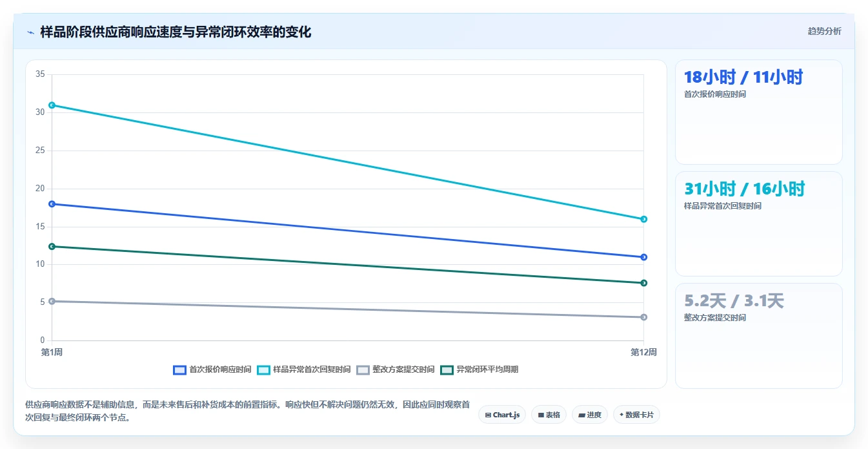
Task: Select the week 12 point on the gray line
Action: (x=643, y=317)
